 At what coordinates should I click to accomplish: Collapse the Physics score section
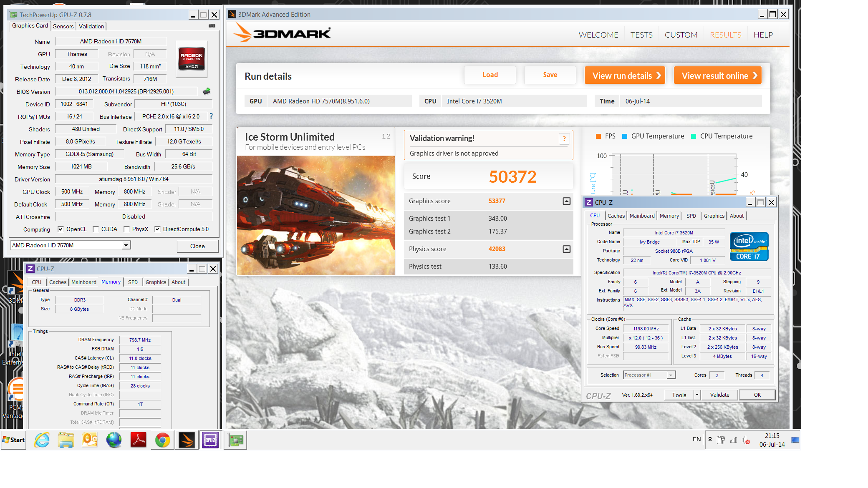[566, 249]
